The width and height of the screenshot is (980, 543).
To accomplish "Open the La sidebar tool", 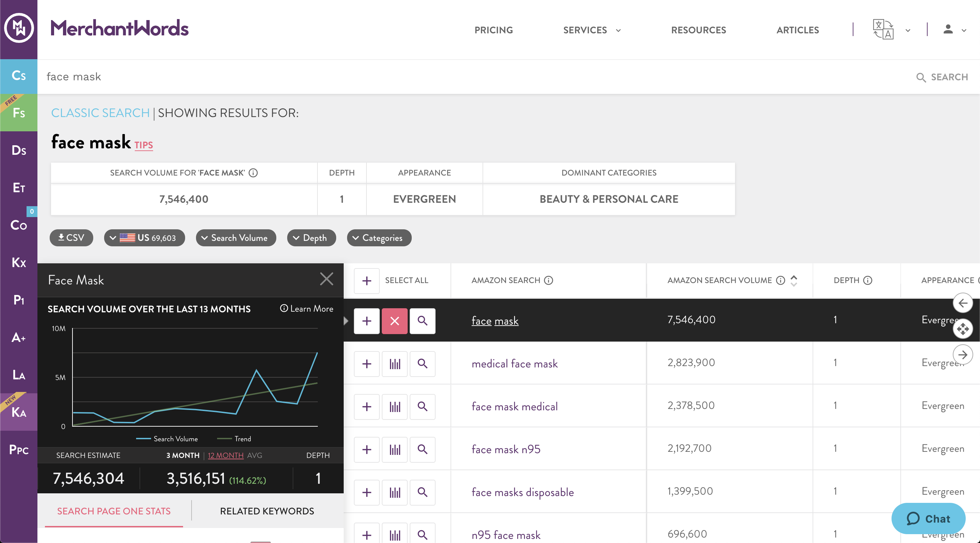I will point(19,375).
